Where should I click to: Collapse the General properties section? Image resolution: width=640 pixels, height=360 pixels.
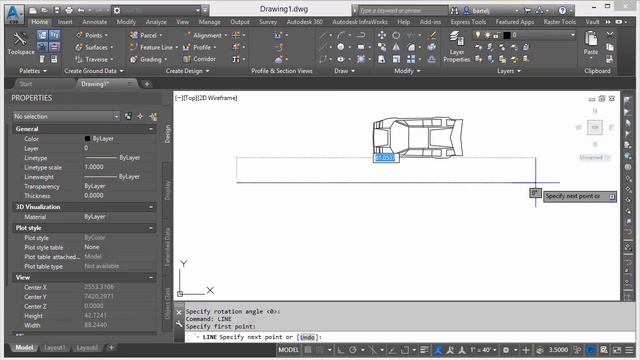coord(151,129)
